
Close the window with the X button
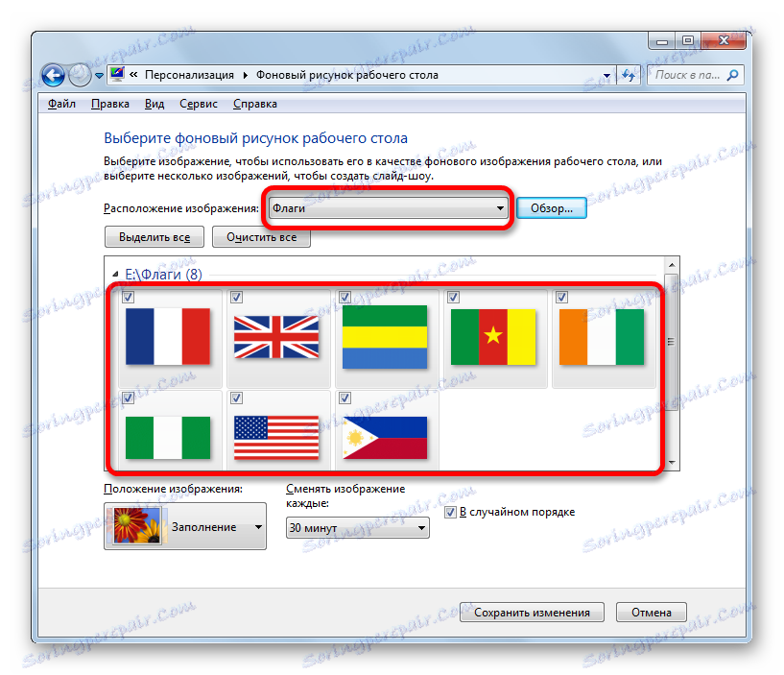pyautogui.click(x=724, y=41)
